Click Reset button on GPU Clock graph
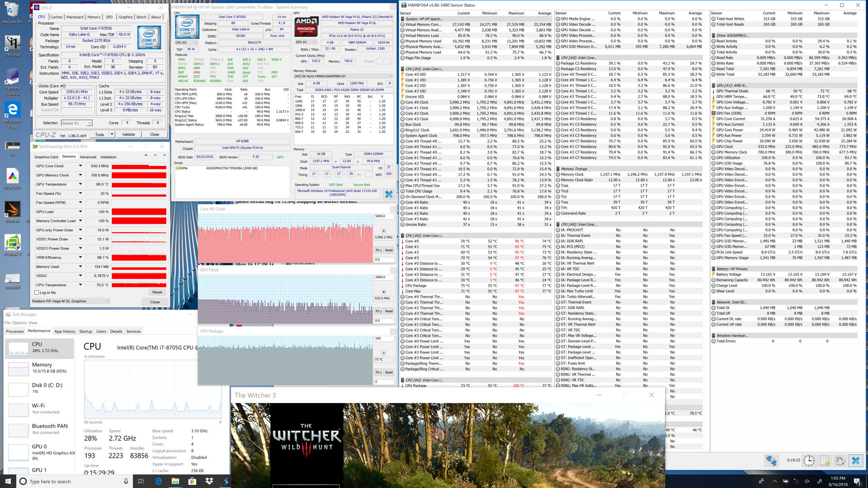Screen dimensions: 868x488 coord(389,311)
